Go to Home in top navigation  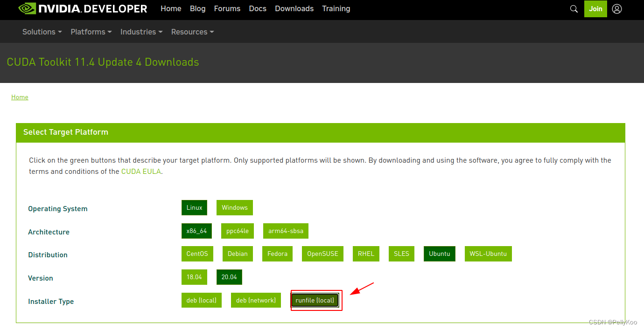click(171, 8)
